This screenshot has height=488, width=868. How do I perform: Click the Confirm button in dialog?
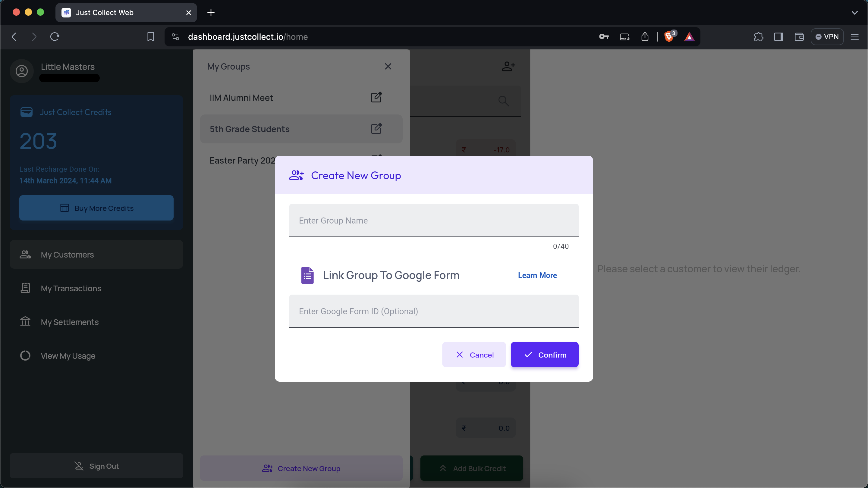pyautogui.click(x=544, y=354)
